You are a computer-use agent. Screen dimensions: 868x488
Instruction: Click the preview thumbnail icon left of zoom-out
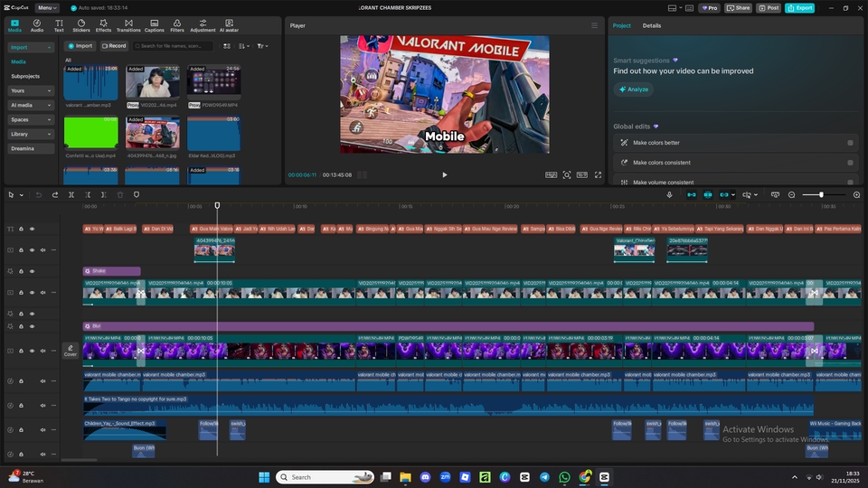pyautogui.click(x=775, y=195)
